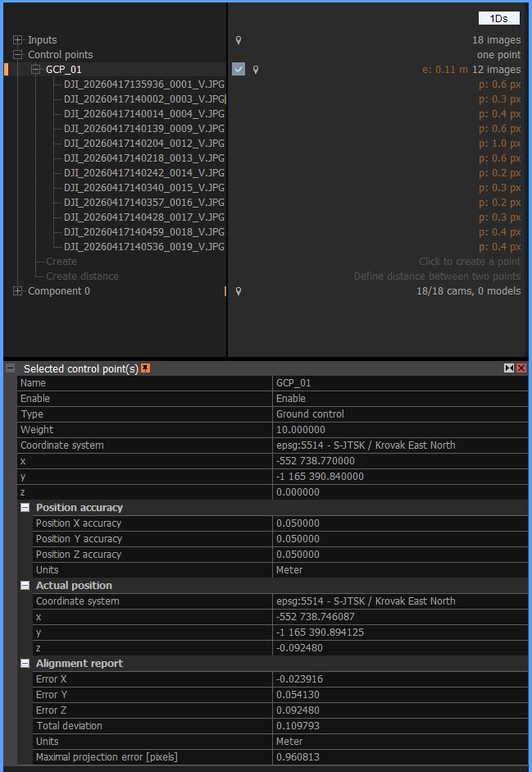Click the undock icon left of the red close button
Screen dimensions: 532x772
click(x=509, y=368)
